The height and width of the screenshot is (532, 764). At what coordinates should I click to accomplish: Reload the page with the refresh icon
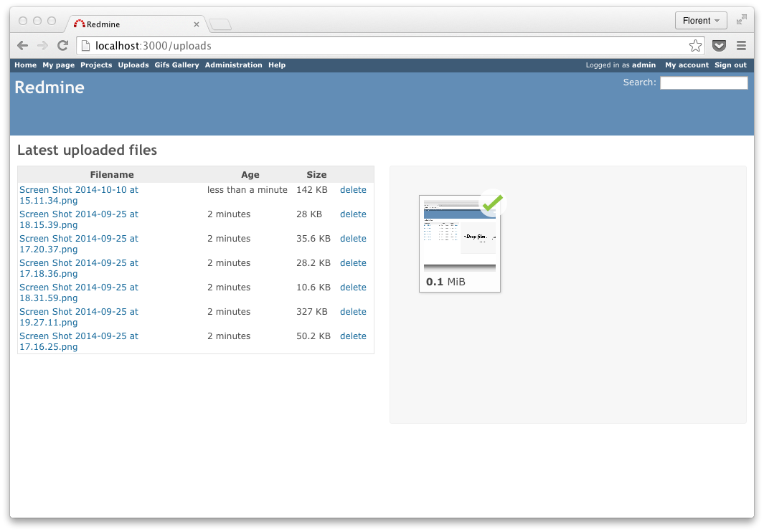click(x=63, y=45)
